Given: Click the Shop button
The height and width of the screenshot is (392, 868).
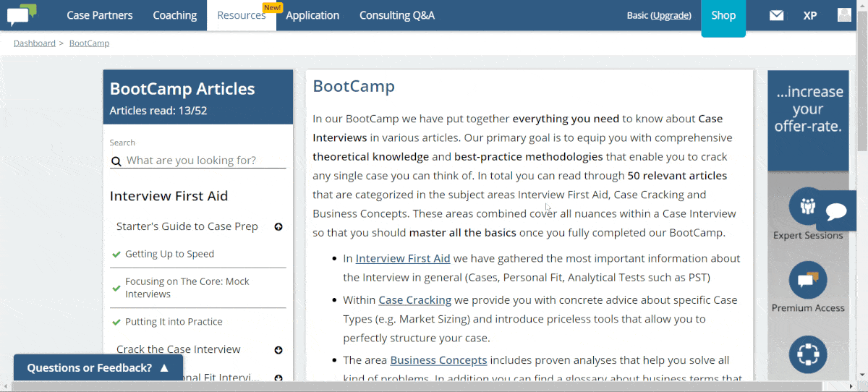Looking at the screenshot, I should tap(723, 15).
